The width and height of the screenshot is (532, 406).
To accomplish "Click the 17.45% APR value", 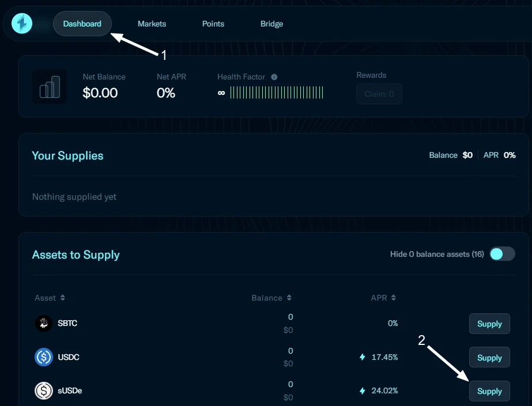I will (385, 357).
